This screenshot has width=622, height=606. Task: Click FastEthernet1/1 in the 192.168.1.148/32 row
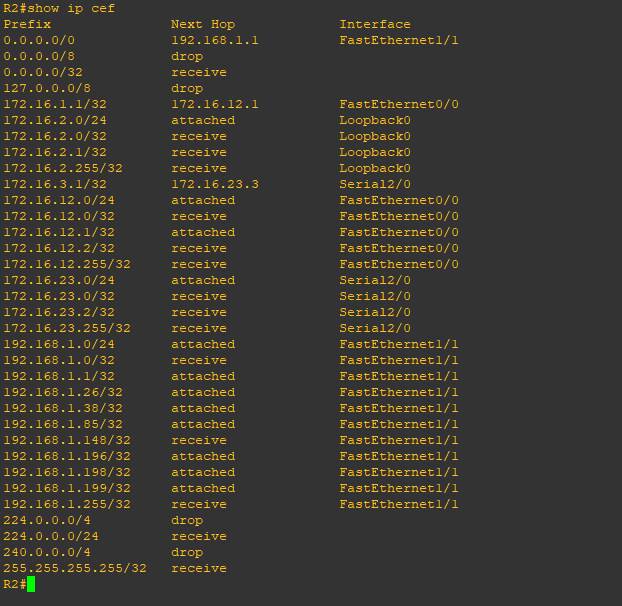click(399, 440)
